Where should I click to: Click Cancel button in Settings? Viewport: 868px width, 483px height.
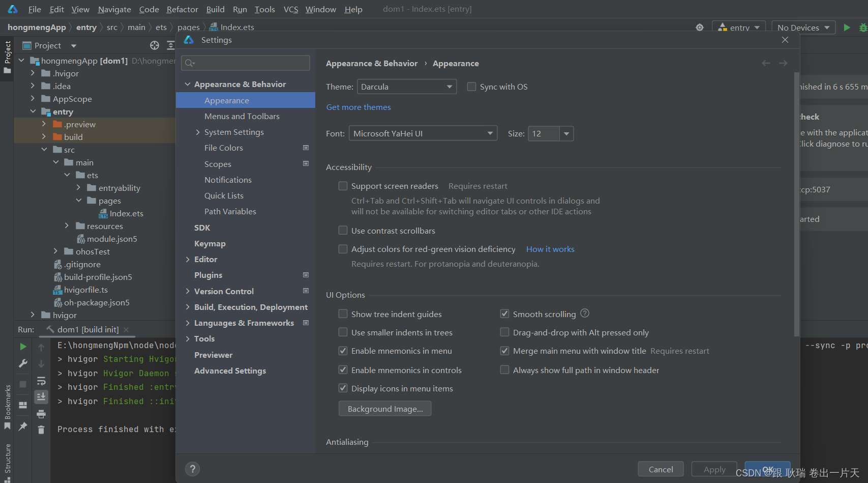coord(661,469)
